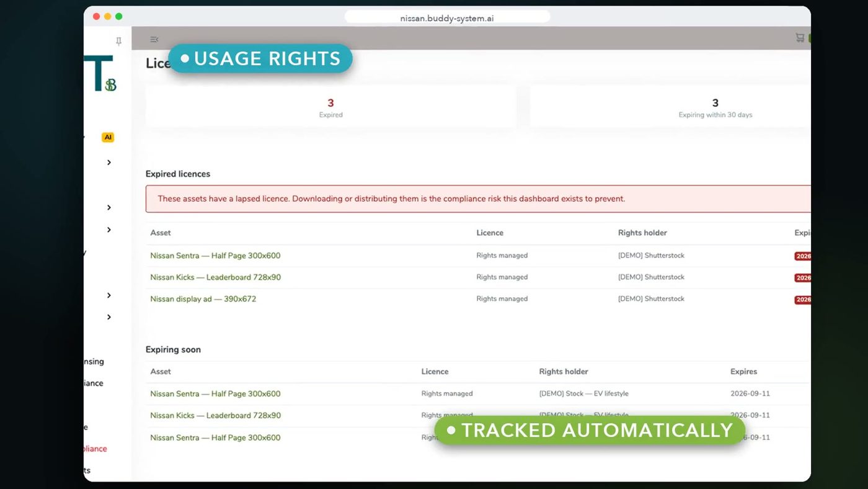The image size is (868, 489).
Task: Open the Nissan display ad — 390x672 link
Action: pos(203,299)
